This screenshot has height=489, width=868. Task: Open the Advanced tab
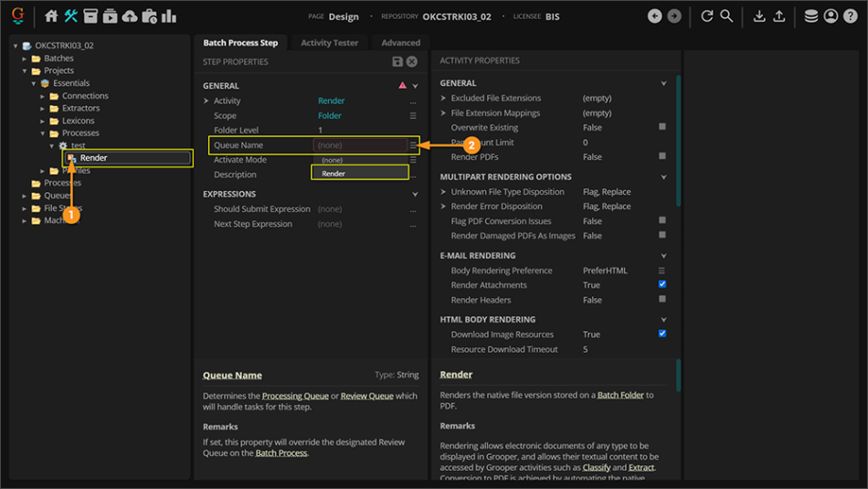(400, 42)
